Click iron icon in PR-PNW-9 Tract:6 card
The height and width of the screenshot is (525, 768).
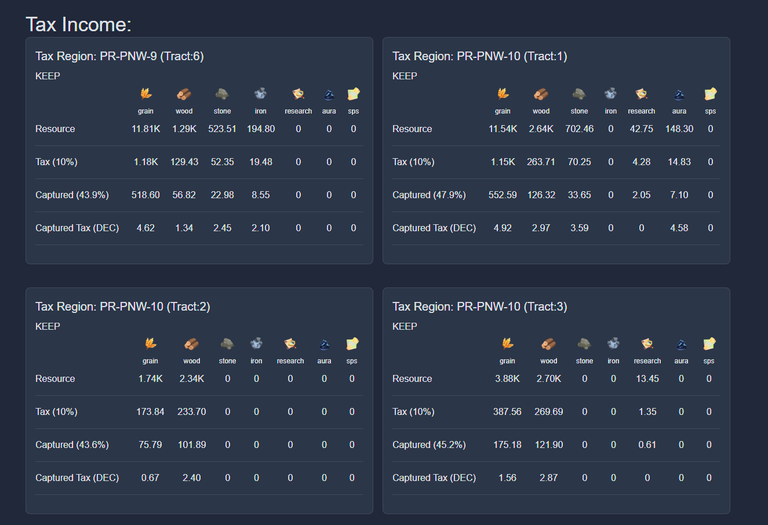coord(260,94)
